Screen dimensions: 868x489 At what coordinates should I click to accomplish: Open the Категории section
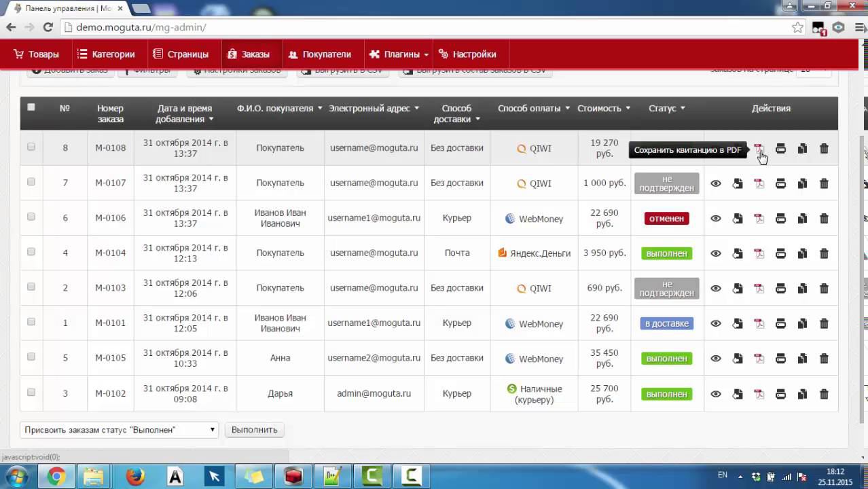click(105, 54)
